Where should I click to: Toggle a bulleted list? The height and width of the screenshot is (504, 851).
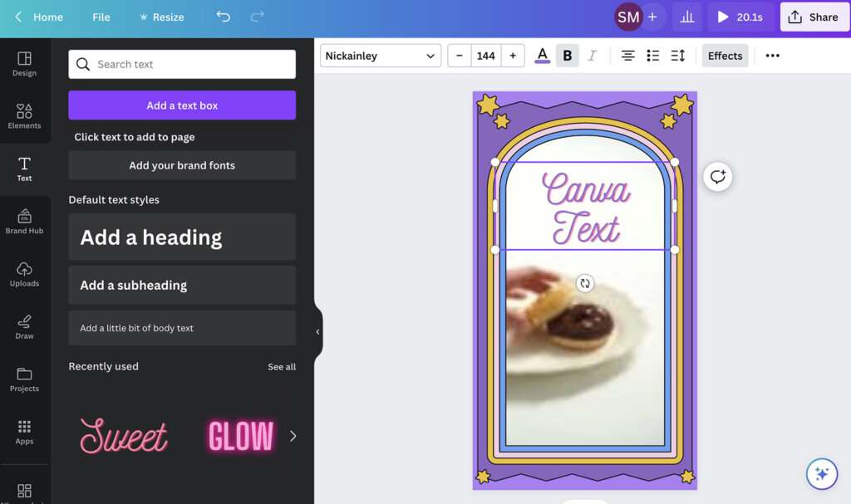tap(652, 55)
